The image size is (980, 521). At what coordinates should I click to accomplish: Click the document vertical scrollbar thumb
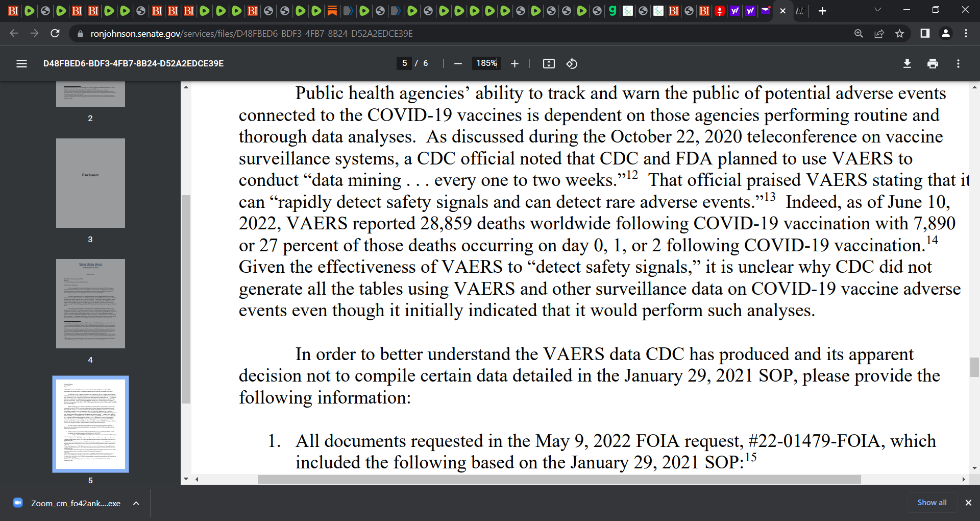tap(974, 367)
